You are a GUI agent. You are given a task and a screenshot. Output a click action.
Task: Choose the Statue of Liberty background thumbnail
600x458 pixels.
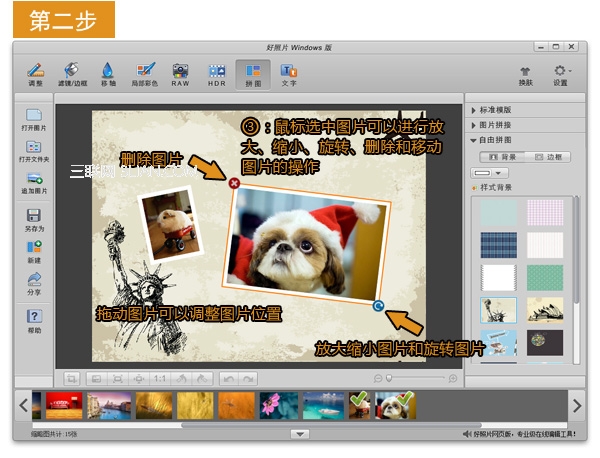[x=498, y=310]
